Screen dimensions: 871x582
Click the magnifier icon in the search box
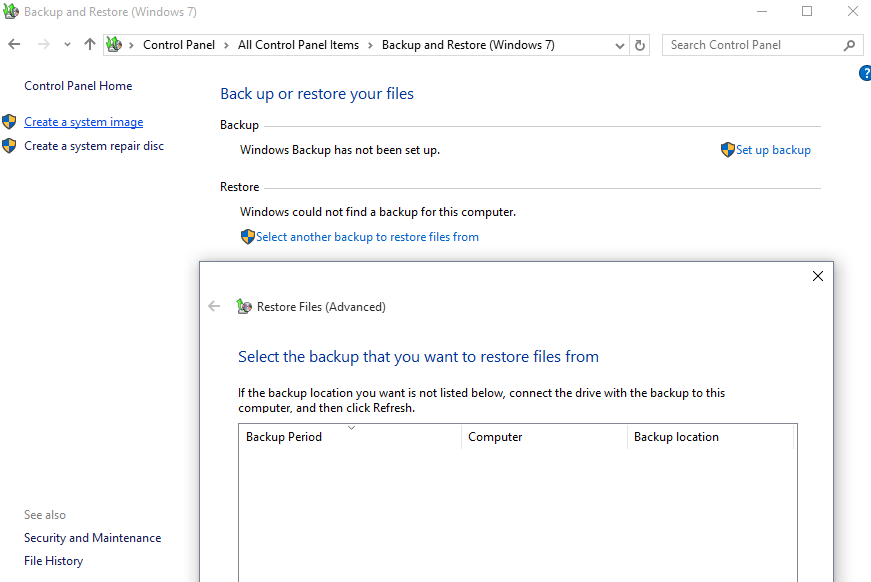[x=849, y=44]
